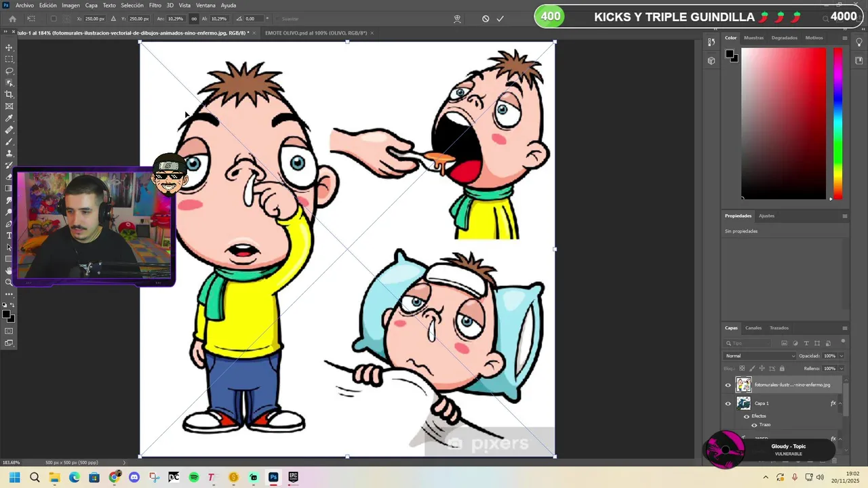Hide the fotomurales-ilustr layer
The height and width of the screenshot is (488, 868).
(728, 385)
